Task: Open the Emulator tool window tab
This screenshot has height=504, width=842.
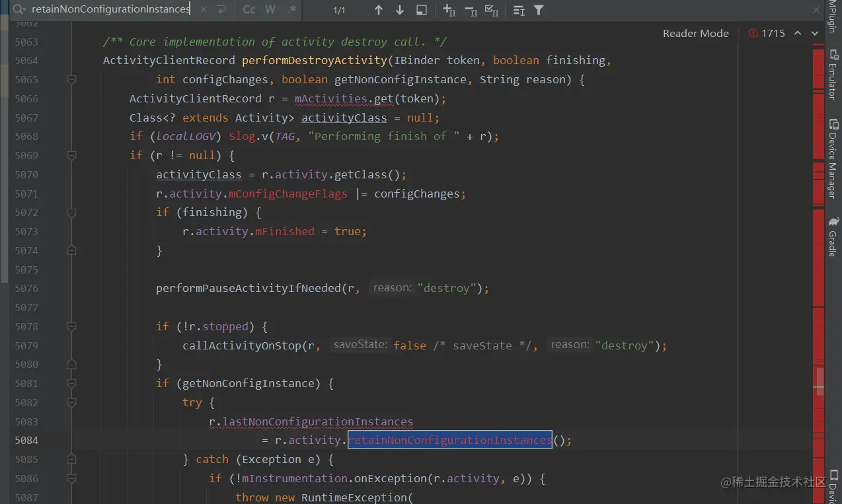Action: (833, 74)
